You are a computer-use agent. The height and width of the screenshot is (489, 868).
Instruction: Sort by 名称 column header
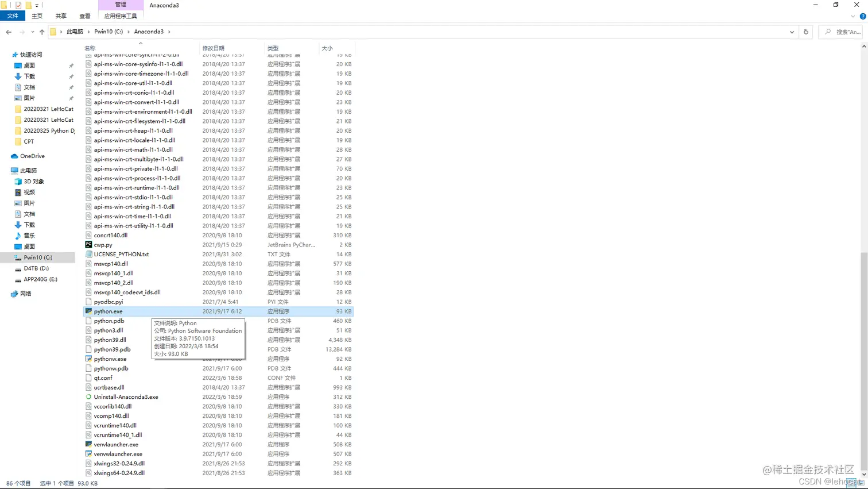click(x=141, y=48)
